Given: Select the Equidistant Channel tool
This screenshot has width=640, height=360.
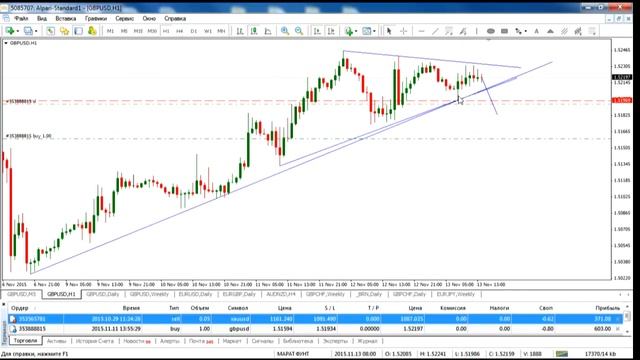Looking at the screenshot, I should (449, 31).
